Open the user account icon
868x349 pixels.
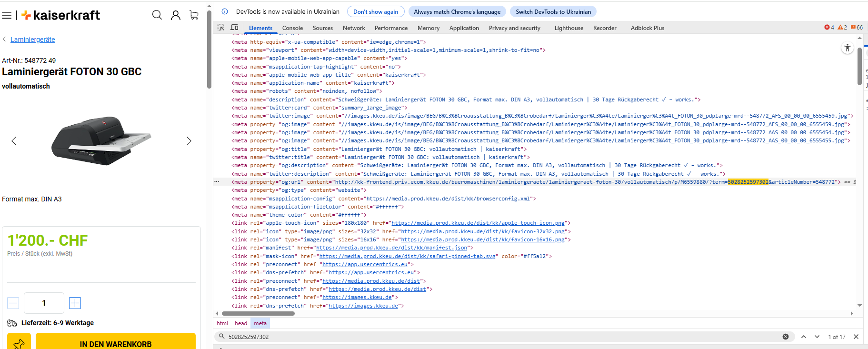pos(176,15)
